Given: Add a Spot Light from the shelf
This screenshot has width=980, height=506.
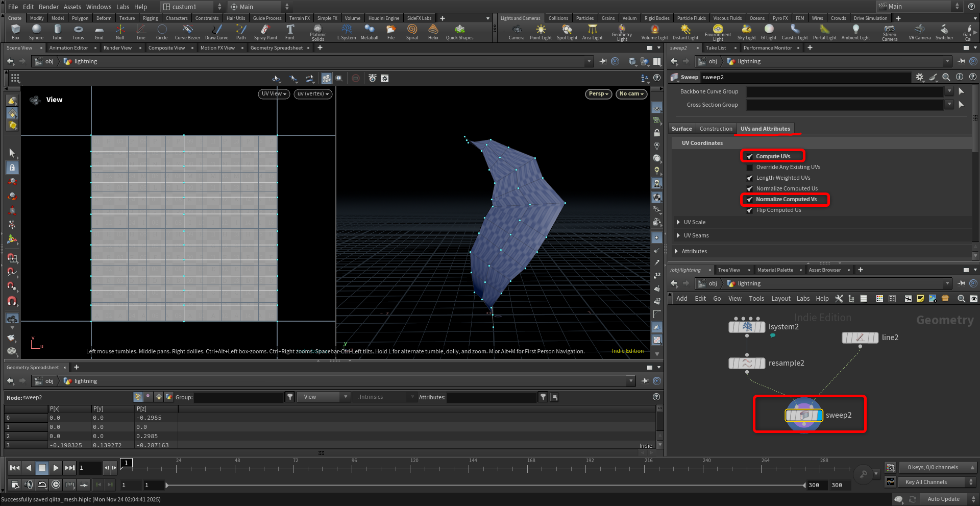Looking at the screenshot, I should [567, 32].
